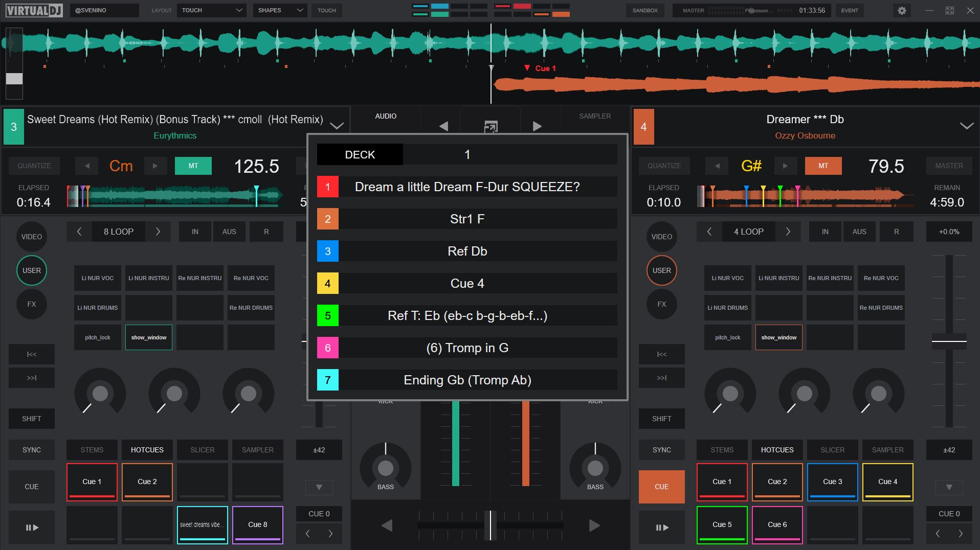Jump to the deck 4 track start with |<<
Viewport: 980px width, 550px height.
click(x=662, y=354)
